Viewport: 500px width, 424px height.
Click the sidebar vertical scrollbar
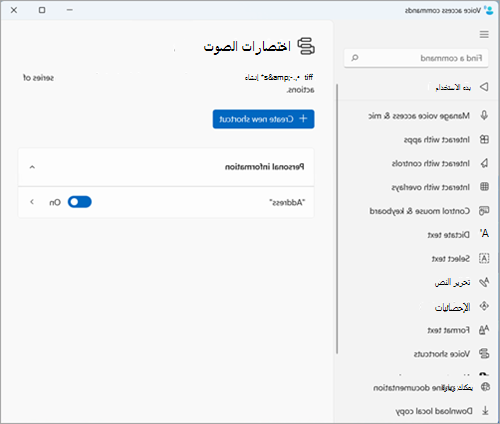click(x=337, y=219)
